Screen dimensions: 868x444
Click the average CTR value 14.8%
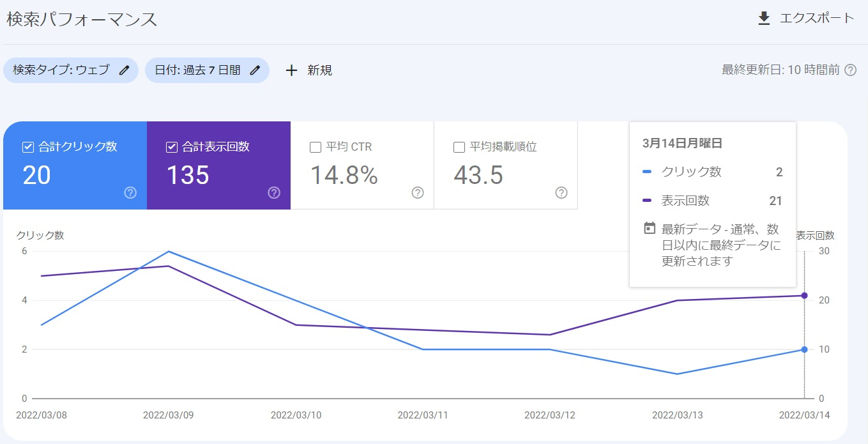344,175
